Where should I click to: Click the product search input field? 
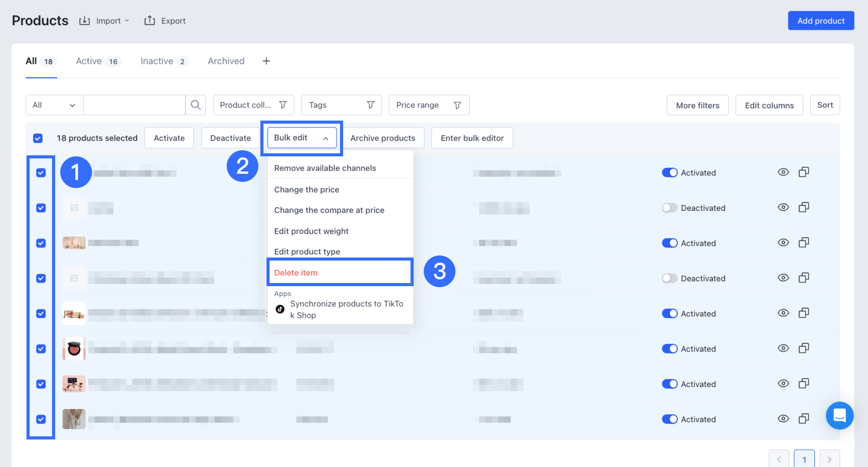[134, 105]
